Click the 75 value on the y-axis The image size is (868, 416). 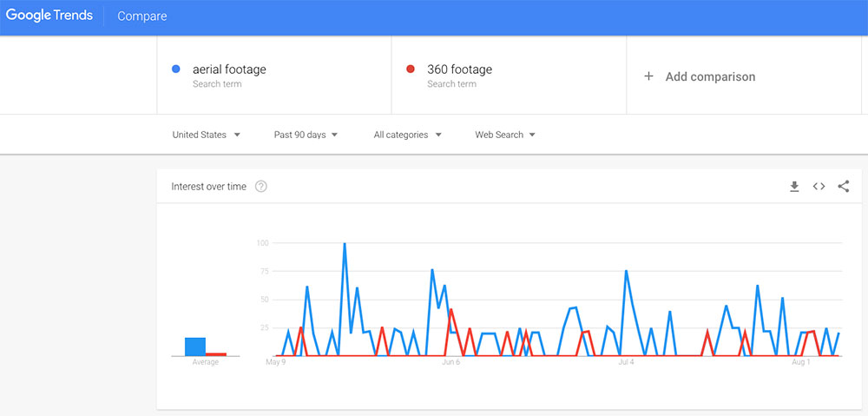point(264,271)
